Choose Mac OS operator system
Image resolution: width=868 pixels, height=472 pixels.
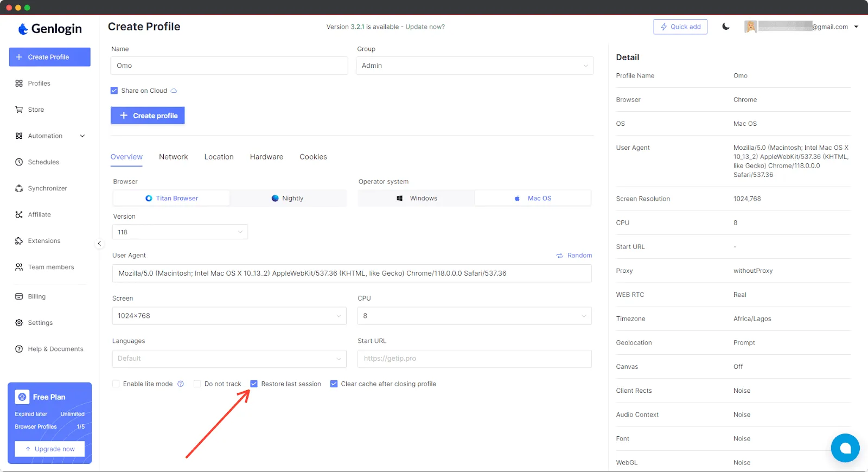point(533,198)
